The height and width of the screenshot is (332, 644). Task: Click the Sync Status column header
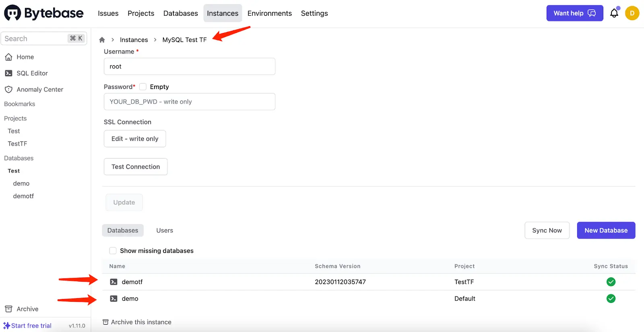pos(611,266)
